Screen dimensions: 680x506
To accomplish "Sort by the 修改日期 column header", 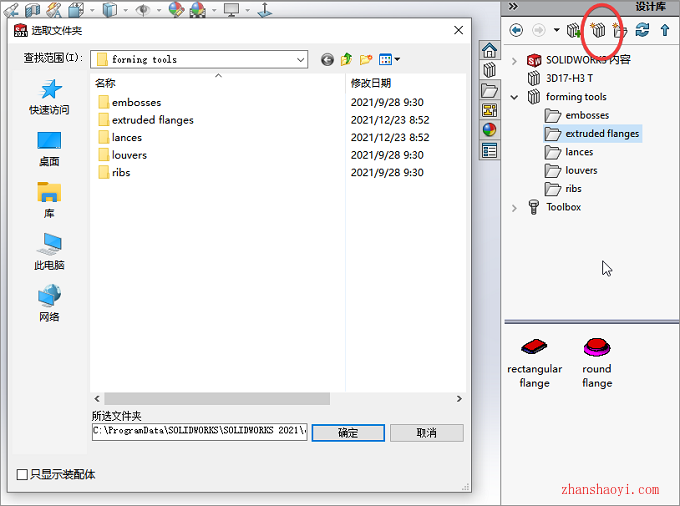I will pos(405,83).
